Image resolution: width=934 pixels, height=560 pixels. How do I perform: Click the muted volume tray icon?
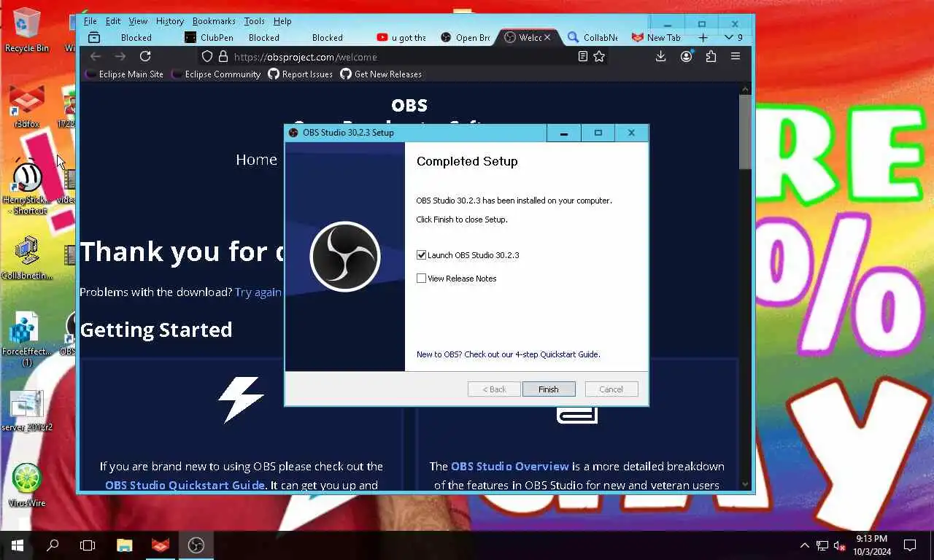click(840, 545)
